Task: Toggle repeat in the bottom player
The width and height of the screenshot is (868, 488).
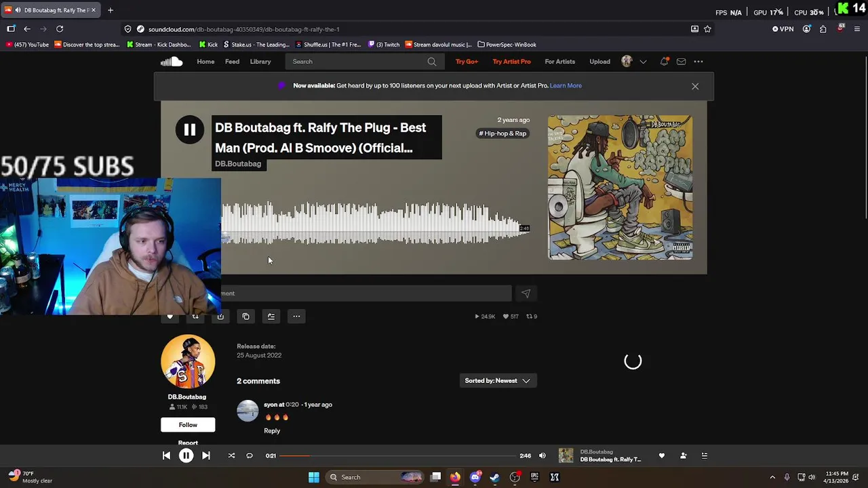Action: [250, 456]
